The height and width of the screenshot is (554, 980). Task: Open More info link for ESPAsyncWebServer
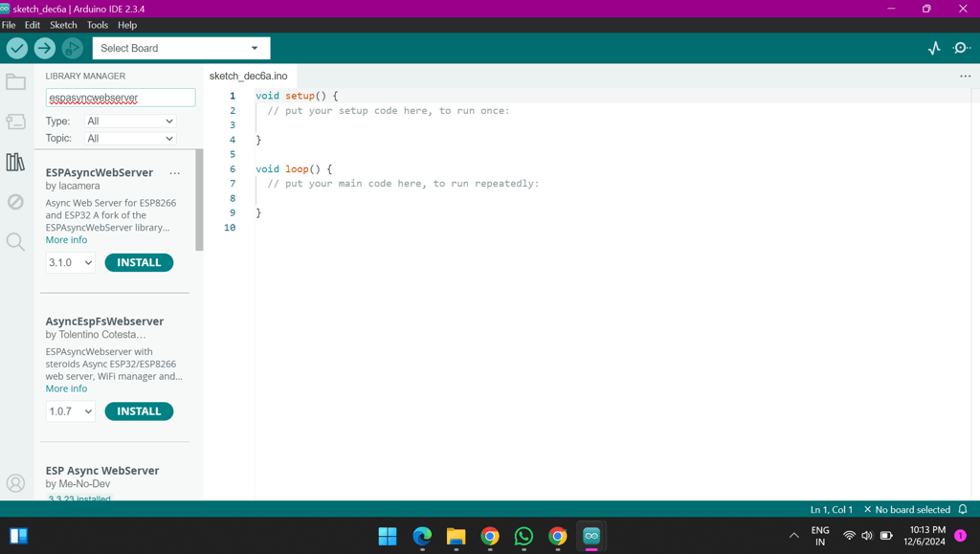coord(66,240)
